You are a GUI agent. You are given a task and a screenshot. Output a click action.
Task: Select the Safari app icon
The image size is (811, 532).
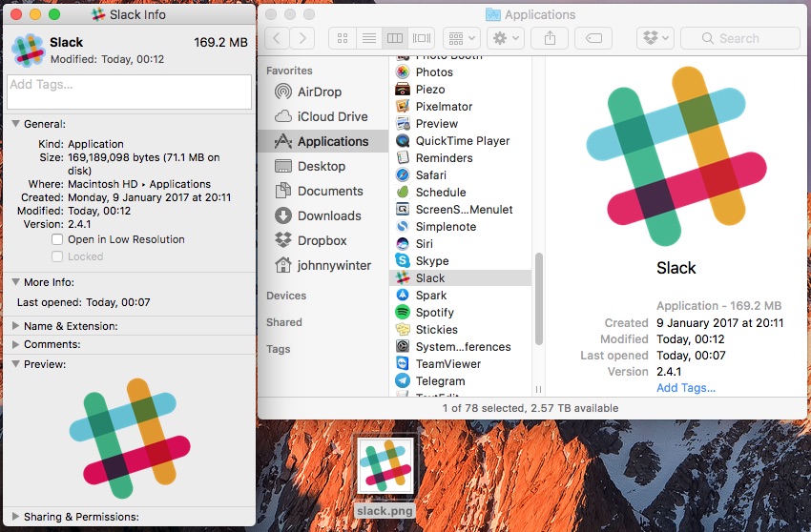tap(403, 174)
